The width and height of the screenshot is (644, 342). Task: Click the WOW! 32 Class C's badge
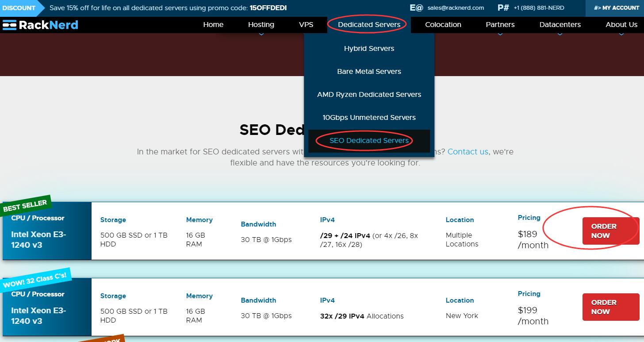click(x=35, y=280)
